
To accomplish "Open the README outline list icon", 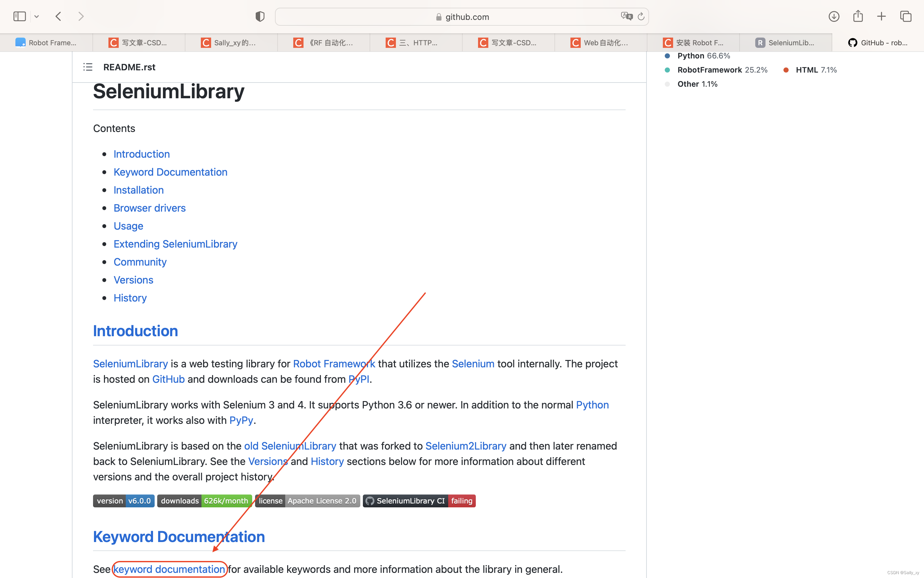I will click(88, 67).
